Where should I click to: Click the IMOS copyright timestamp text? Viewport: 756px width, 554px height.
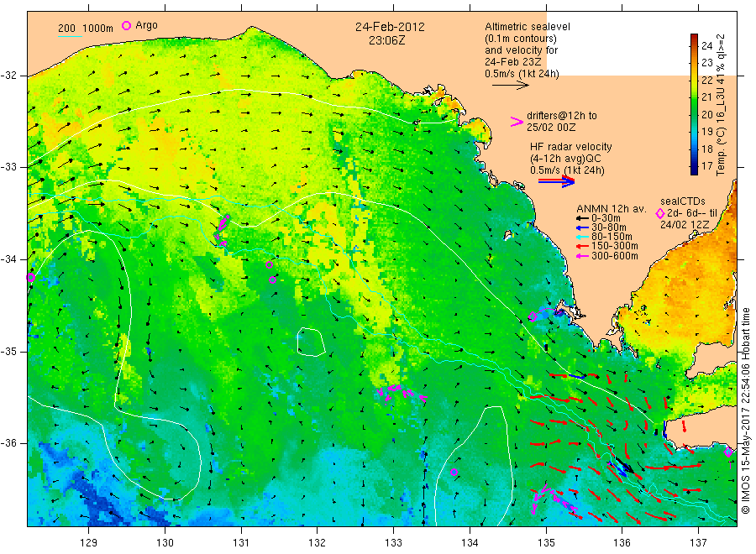[746, 411]
